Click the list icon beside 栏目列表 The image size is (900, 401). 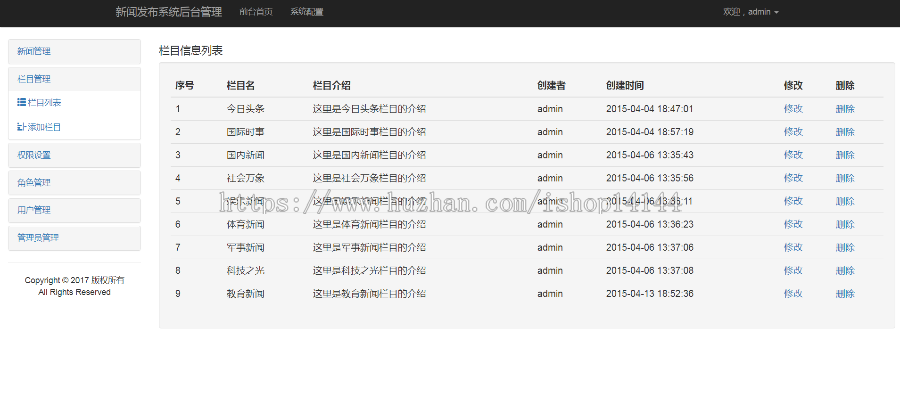point(21,103)
